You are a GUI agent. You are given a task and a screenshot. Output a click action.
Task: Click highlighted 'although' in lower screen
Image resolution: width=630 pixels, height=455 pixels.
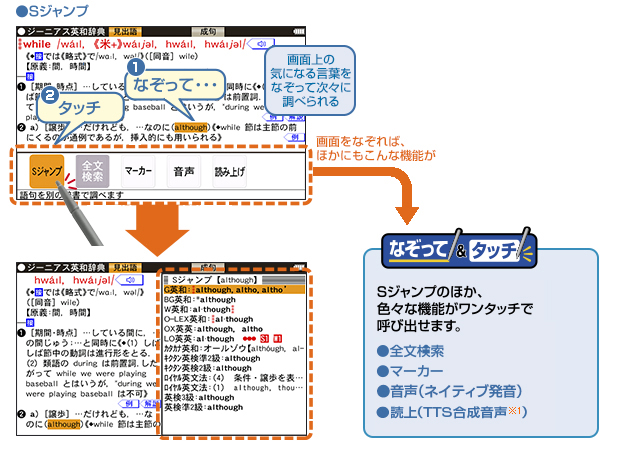click(63, 424)
